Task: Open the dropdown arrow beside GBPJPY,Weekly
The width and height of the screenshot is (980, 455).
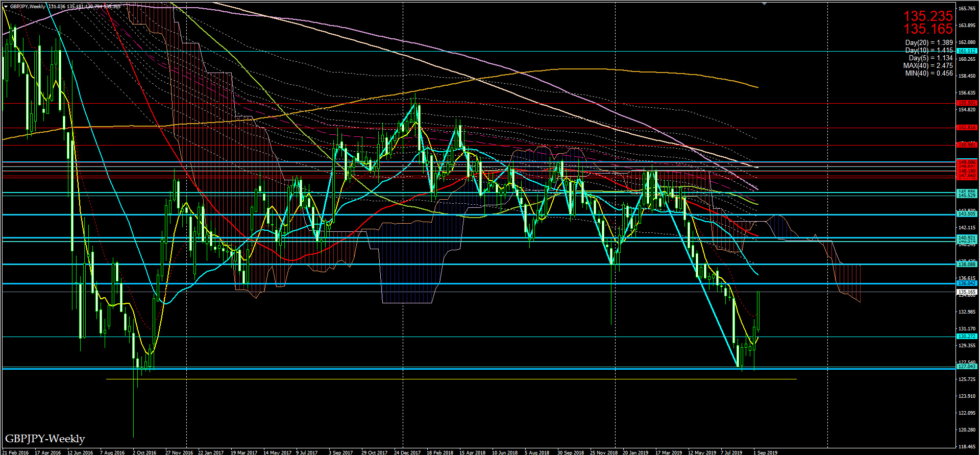Action: coord(6,7)
